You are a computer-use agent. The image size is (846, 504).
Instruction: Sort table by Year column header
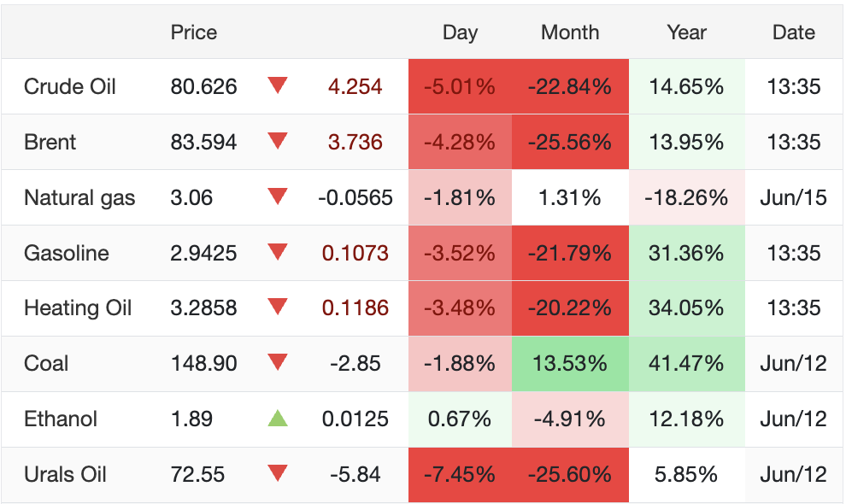(x=686, y=32)
